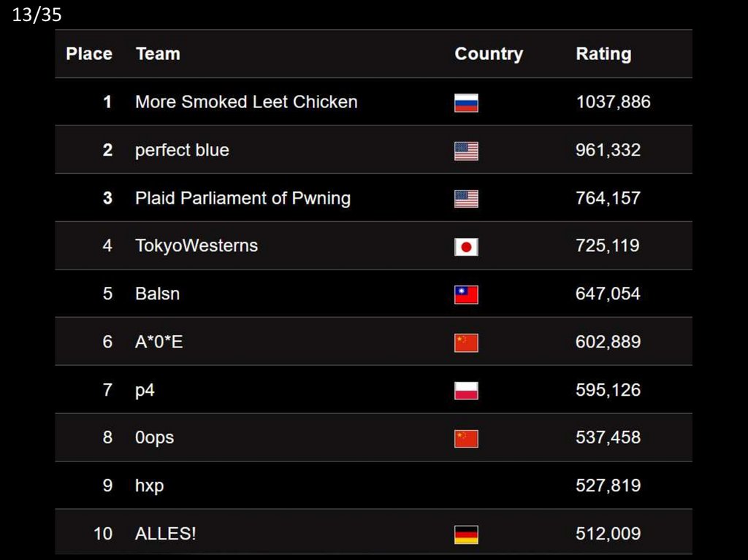748x560 pixels.
Task: Click the 1037,886 rating value
Action: click(613, 101)
